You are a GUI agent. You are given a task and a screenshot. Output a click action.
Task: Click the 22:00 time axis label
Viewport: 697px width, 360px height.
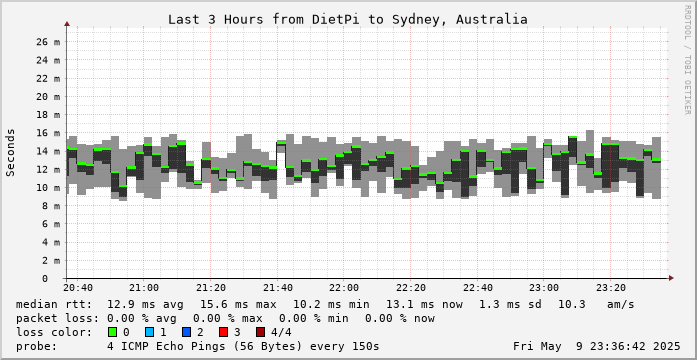tap(345, 288)
